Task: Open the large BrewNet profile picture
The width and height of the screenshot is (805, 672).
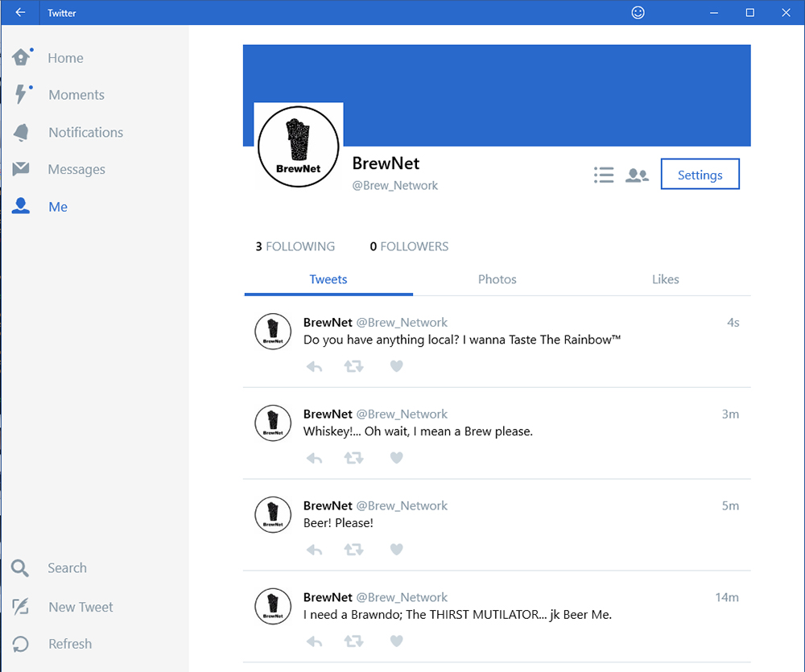Action: pyautogui.click(x=299, y=146)
